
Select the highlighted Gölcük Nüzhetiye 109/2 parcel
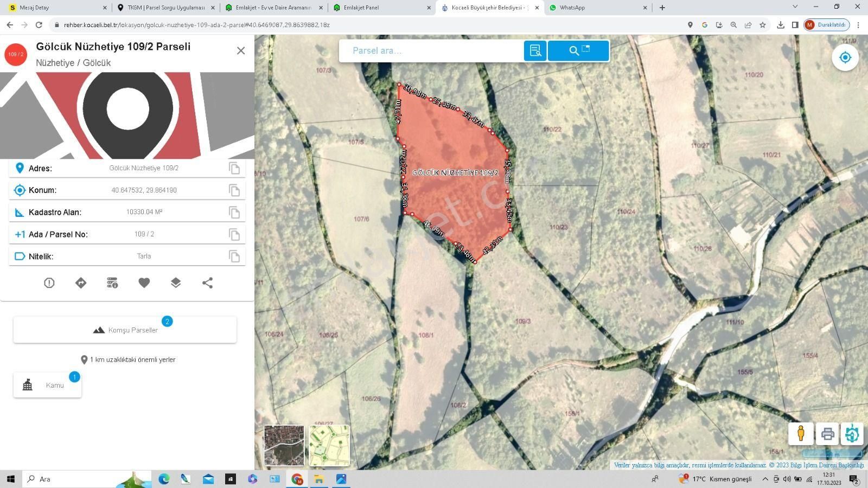(456, 172)
